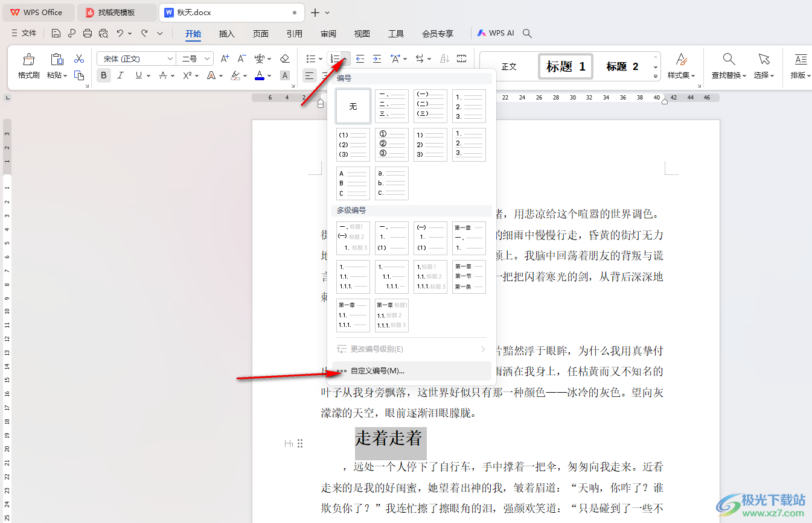This screenshot has height=523, width=812.
Task: Open the 文件 menu
Action: click(x=24, y=33)
